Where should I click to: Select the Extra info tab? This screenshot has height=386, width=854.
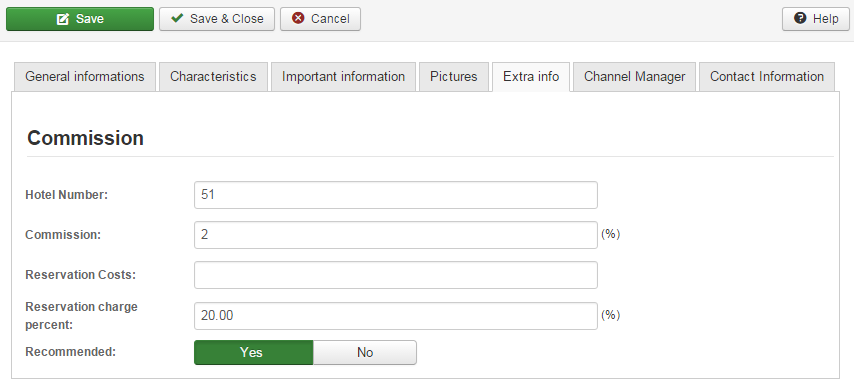click(x=531, y=77)
